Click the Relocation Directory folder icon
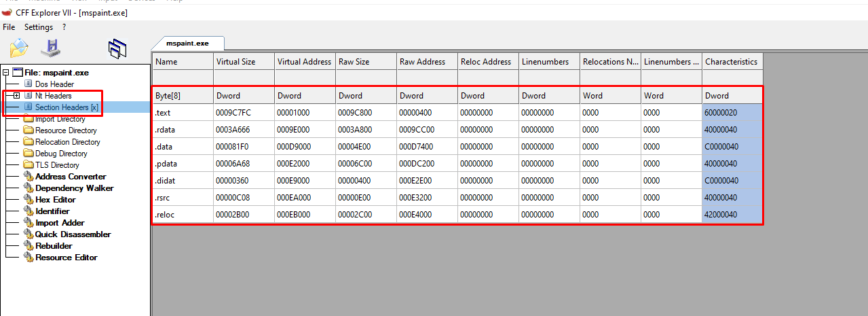 point(29,141)
